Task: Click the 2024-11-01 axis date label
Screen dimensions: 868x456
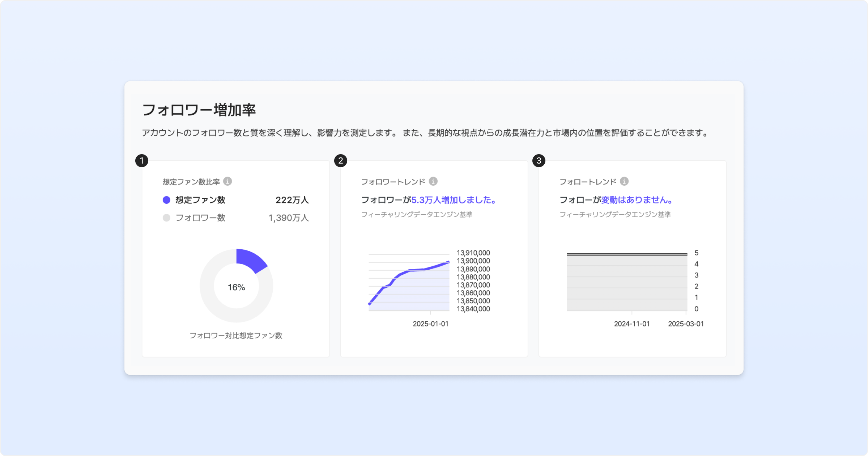Action: [x=631, y=324]
